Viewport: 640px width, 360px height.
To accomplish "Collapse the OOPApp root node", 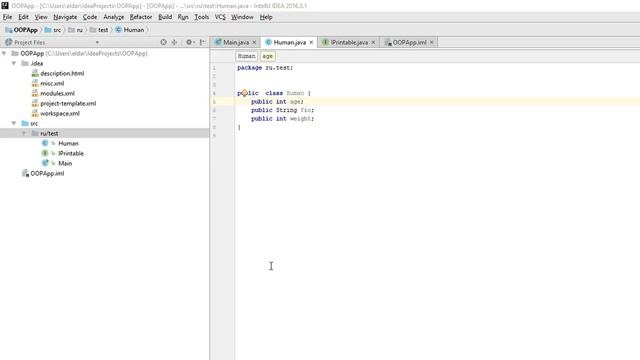I will 4,53.
